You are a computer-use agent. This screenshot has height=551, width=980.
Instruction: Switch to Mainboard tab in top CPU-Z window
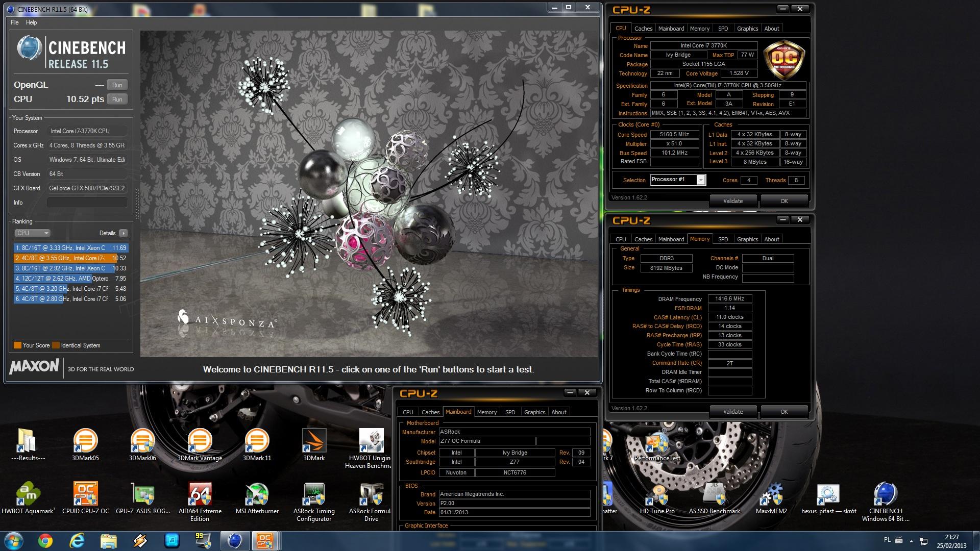point(671,29)
